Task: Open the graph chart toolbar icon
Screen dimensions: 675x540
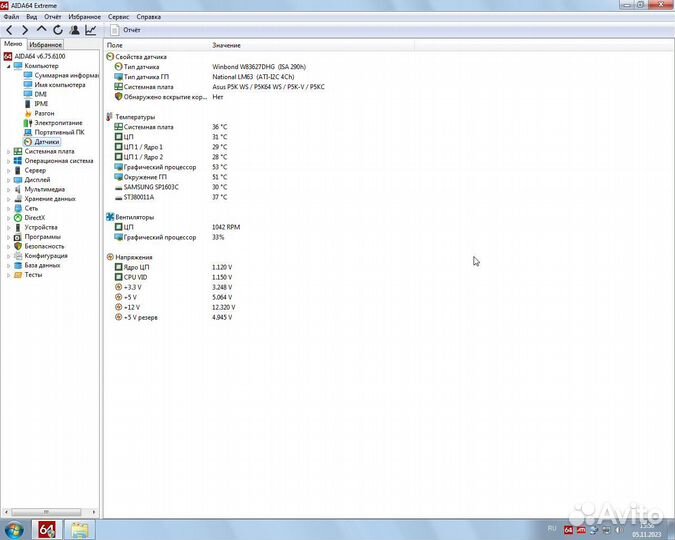Action: tap(91, 30)
